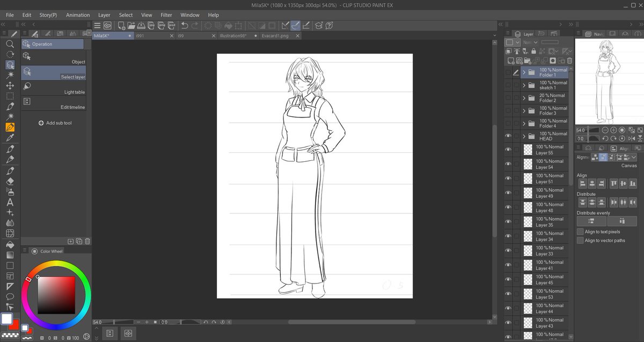The image size is (644, 342).
Task: Close the i991 document tab
Action: tap(172, 35)
